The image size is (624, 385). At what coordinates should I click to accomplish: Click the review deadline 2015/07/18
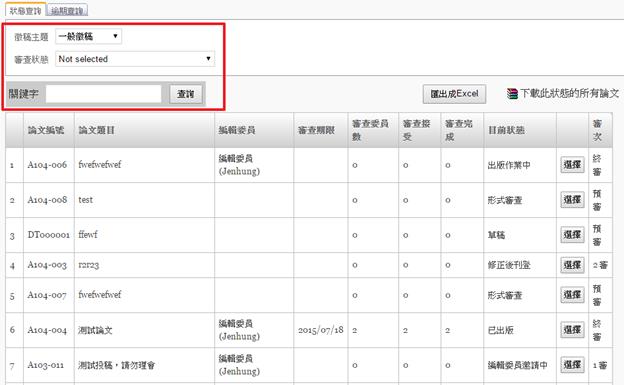tap(321, 330)
